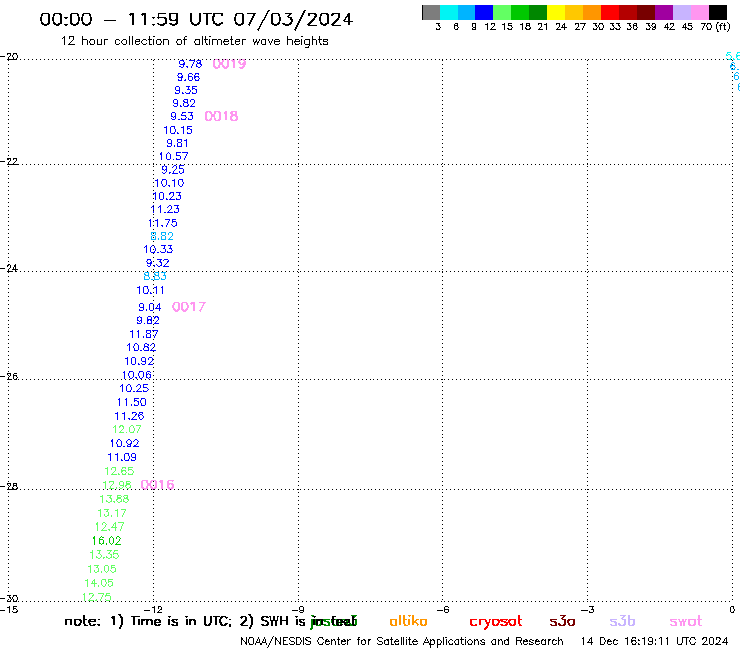Click the wave height value 11.26
The image size is (740, 650).
tap(129, 416)
